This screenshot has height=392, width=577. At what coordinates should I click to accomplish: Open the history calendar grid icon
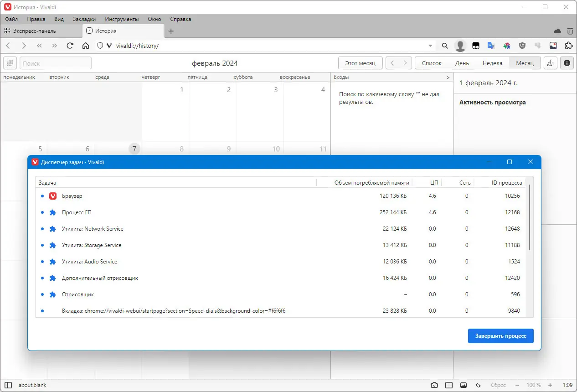pos(10,63)
